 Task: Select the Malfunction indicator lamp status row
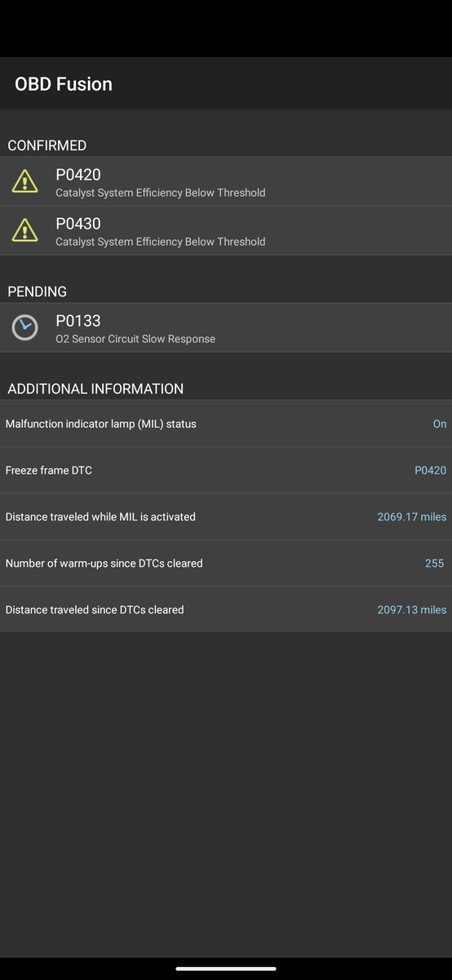pos(226,424)
